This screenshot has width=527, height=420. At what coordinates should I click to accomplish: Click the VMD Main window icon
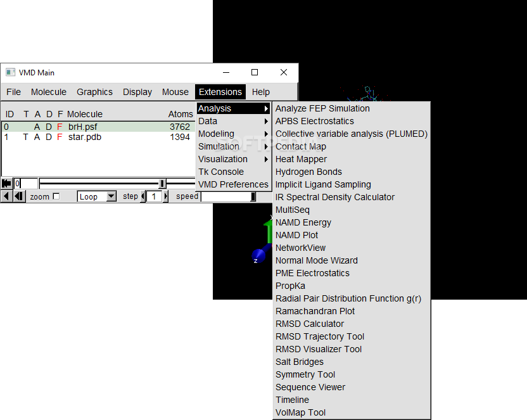(11, 72)
